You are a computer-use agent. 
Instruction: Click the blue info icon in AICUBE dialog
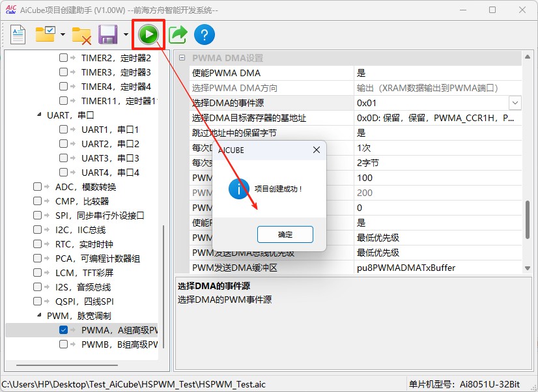coord(238,189)
